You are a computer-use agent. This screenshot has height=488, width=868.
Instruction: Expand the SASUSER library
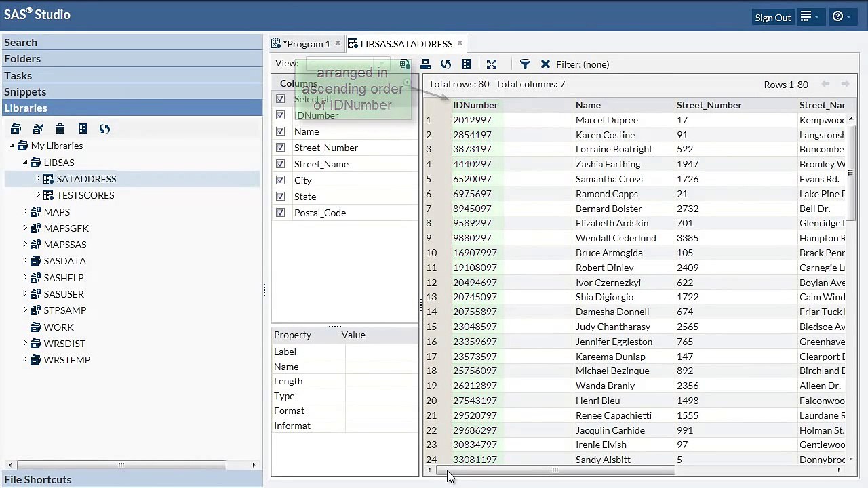pyautogui.click(x=25, y=294)
